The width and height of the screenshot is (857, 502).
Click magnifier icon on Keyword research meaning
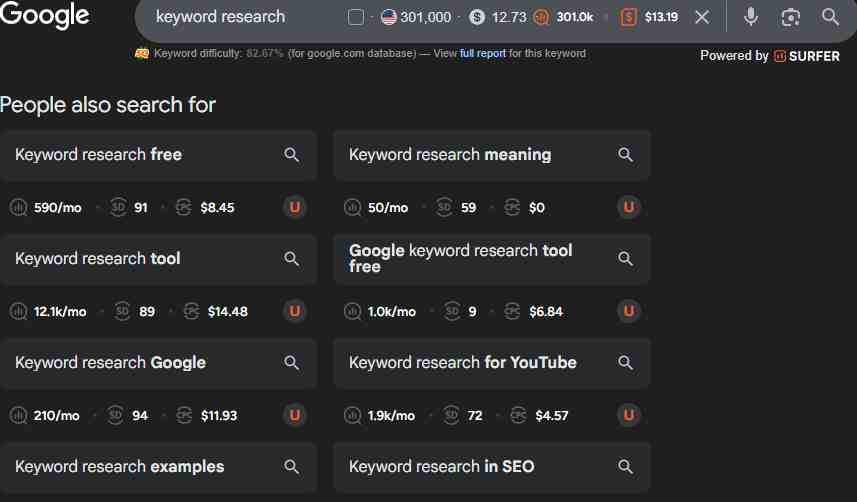pyautogui.click(x=626, y=155)
